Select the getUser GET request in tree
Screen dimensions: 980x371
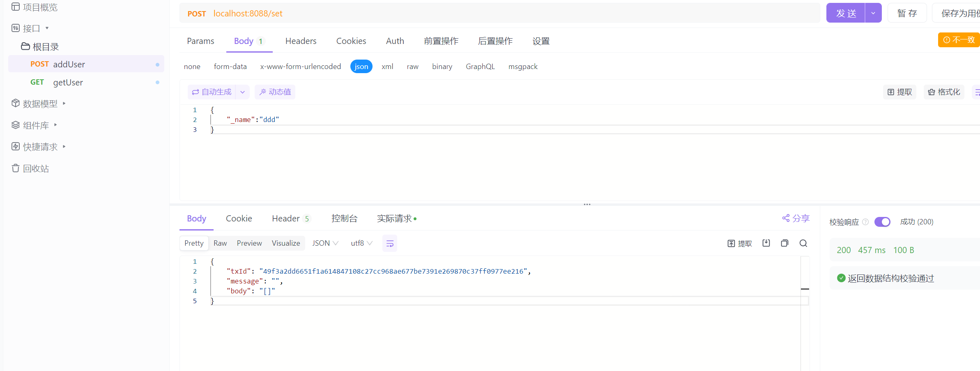click(68, 83)
